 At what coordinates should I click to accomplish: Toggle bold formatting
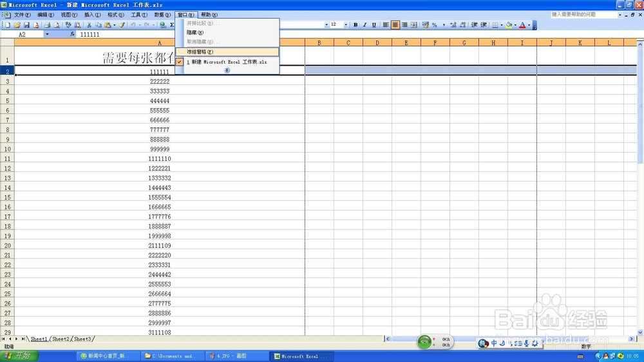pos(355,25)
